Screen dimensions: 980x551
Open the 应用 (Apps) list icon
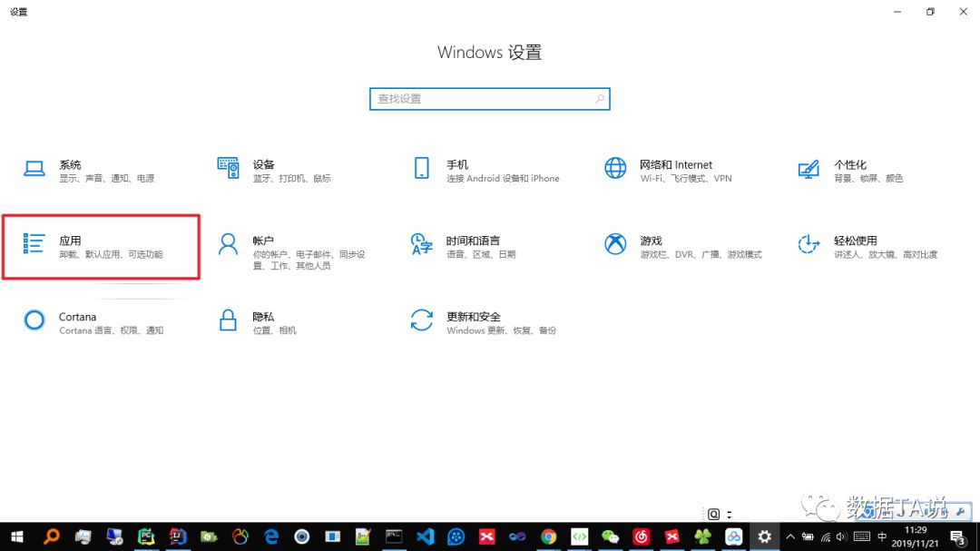34,244
